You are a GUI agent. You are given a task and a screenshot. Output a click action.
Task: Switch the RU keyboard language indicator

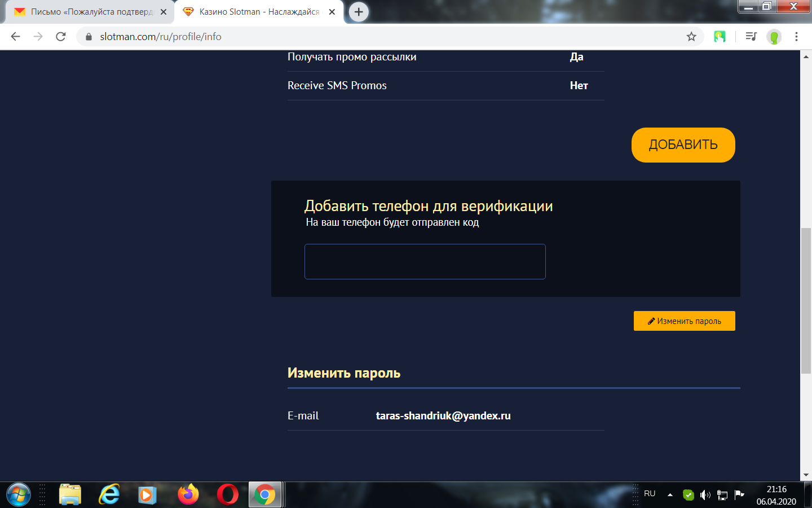650,494
